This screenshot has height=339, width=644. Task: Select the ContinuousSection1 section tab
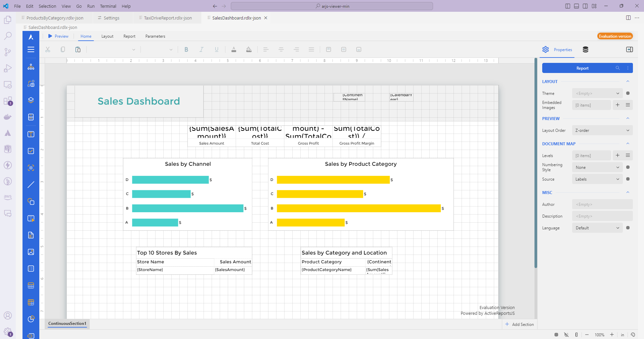tap(67, 324)
